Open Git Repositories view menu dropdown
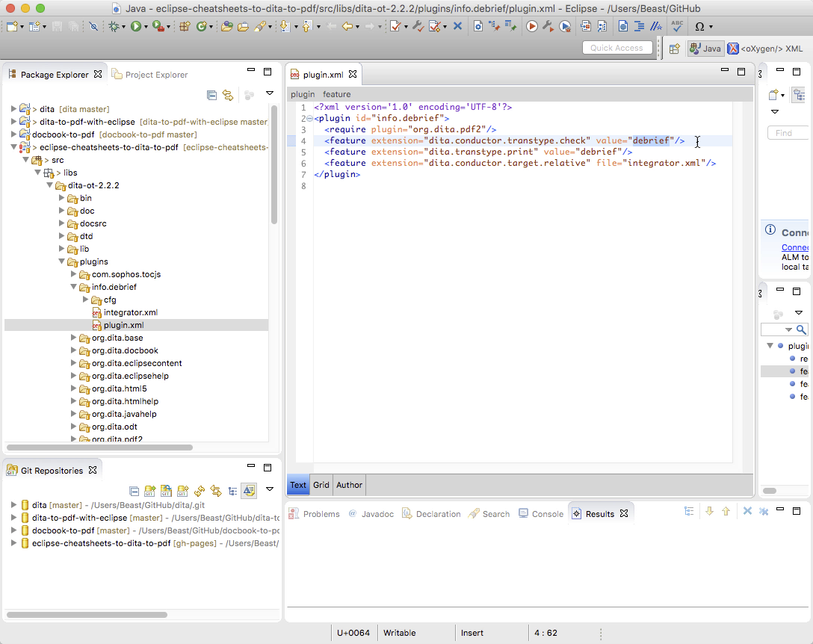The image size is (813, 644). point(270,489)
